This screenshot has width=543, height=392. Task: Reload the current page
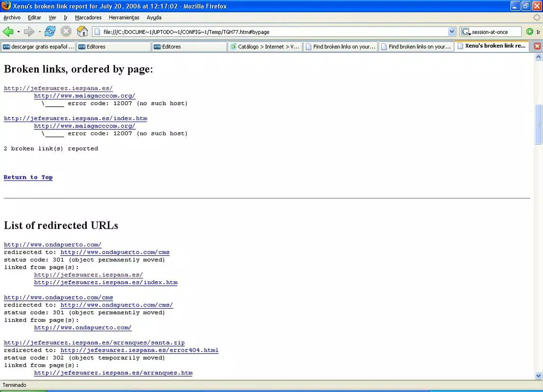point(50,31)
